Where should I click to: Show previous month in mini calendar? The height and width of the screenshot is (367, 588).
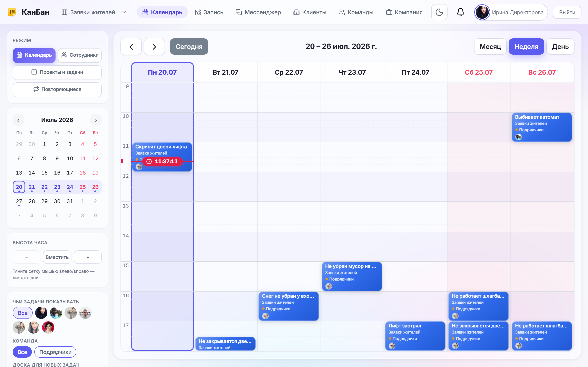point(18,120)
